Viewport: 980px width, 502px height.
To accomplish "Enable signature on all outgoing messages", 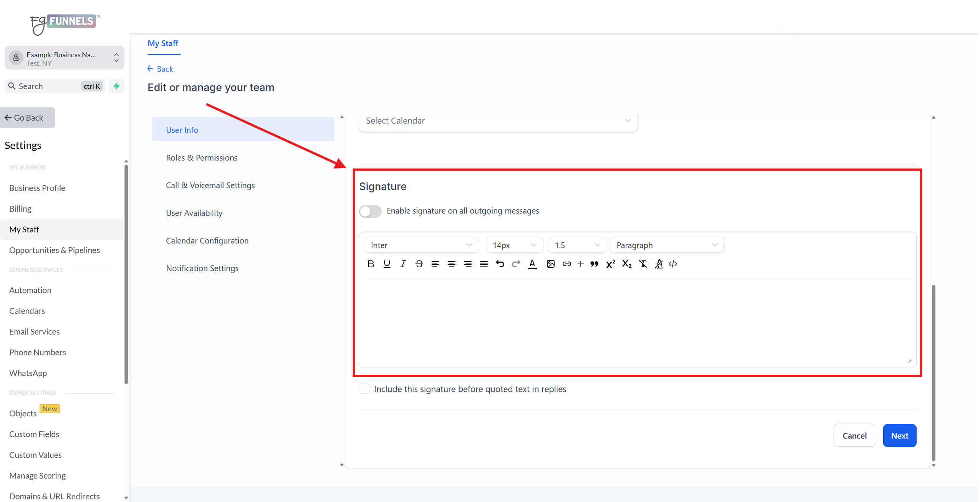I will (x=370, y=211).
